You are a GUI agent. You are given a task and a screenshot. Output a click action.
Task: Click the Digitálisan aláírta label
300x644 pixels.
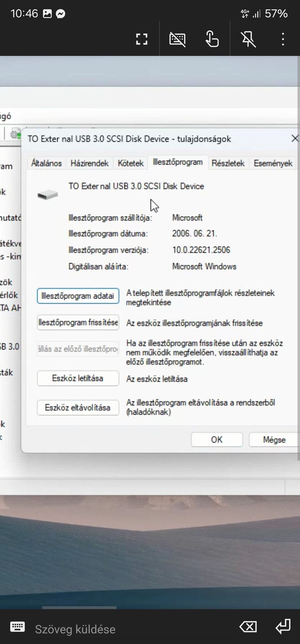98,266
